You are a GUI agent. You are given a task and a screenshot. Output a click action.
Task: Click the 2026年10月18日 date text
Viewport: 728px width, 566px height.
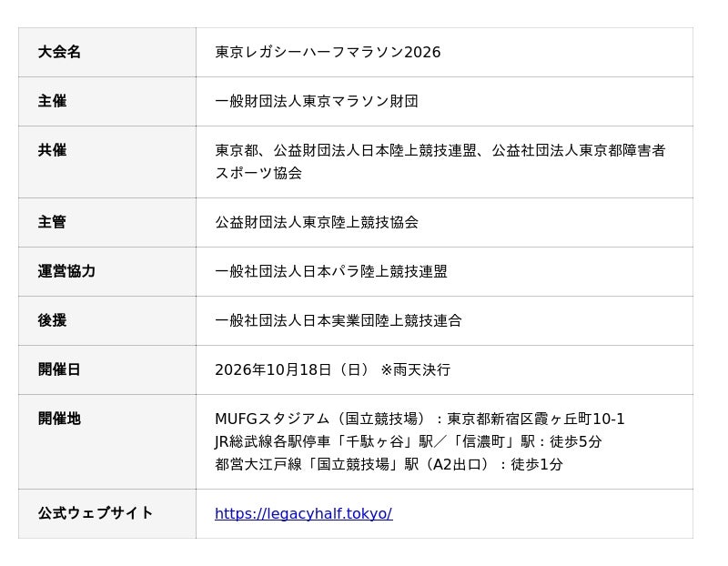tap(273, 369)
